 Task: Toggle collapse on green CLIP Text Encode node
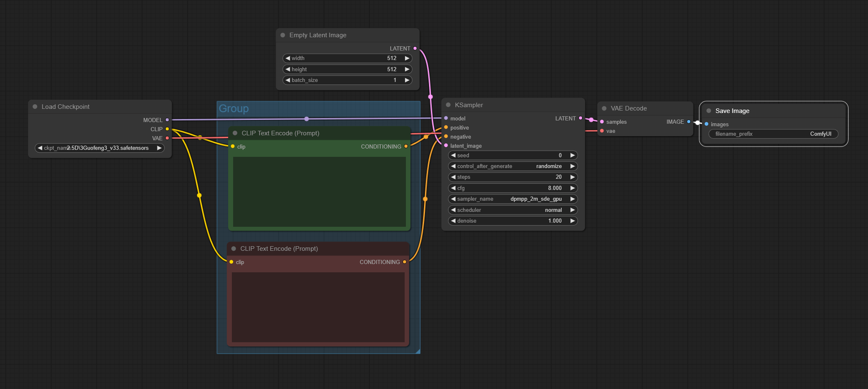click(x=235, y=133)
